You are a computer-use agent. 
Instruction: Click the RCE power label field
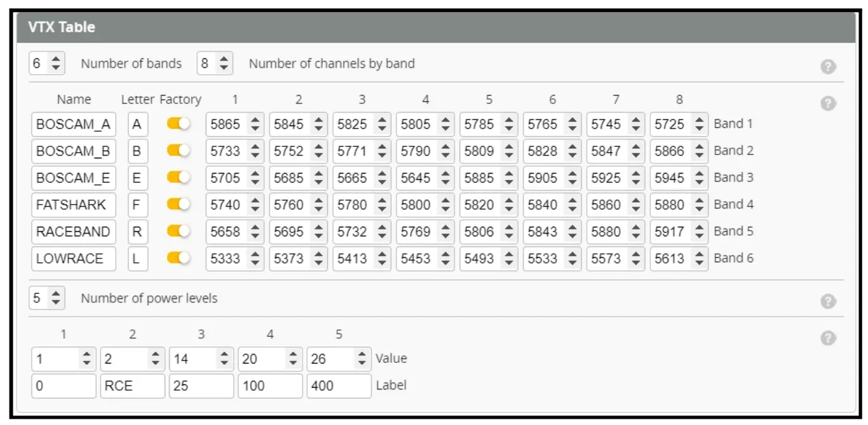[x=132, y=386]
